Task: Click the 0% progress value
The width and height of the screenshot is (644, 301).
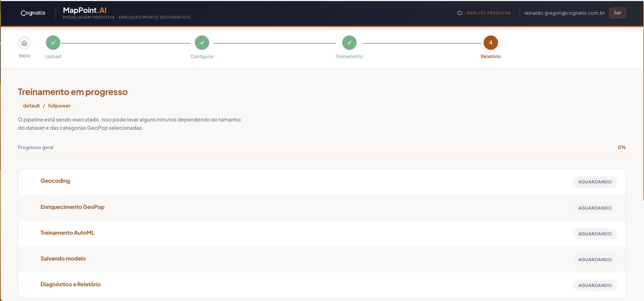Action: click(x=622, y=147)
